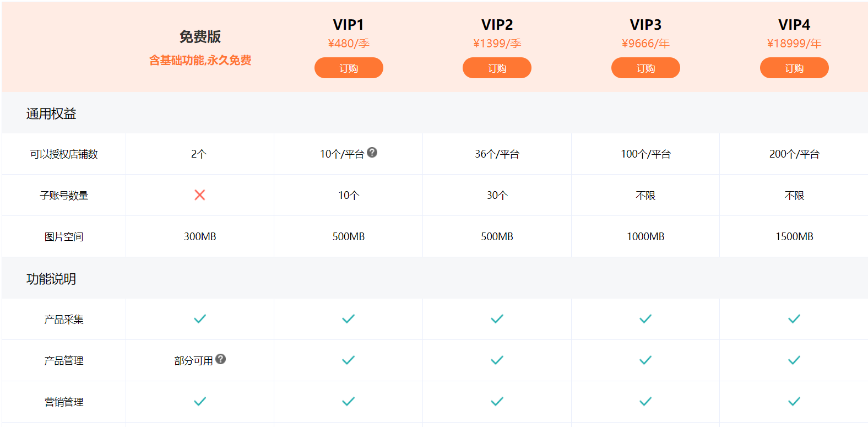Click 免费版 checkmark in 产品采集 row
The image size is (868, 427).
pyautogui.click(x=200, y=319)
